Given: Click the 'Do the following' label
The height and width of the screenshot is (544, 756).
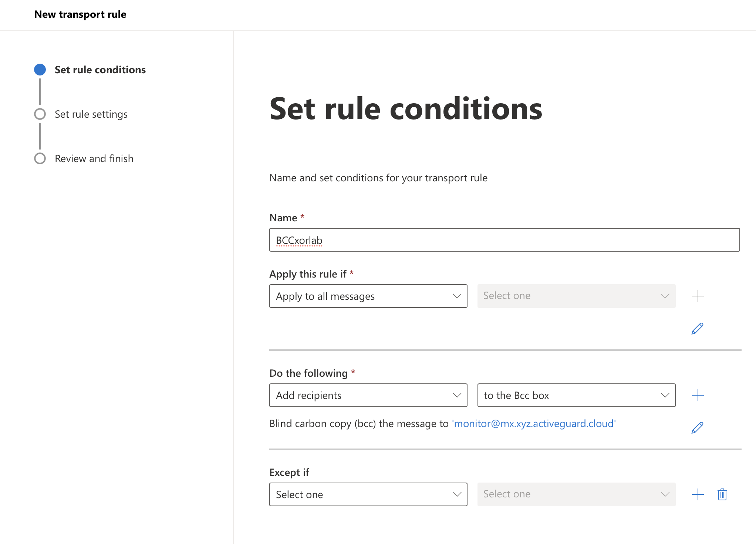Looking at the screenshot, I should point(308,373).
